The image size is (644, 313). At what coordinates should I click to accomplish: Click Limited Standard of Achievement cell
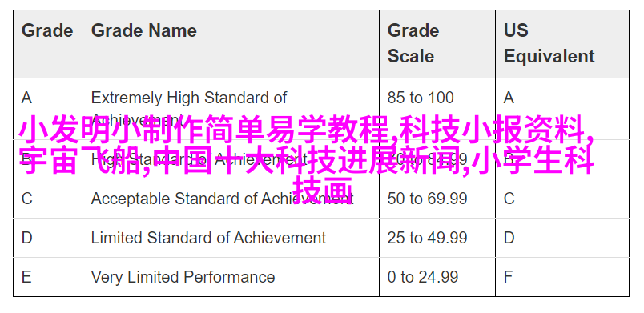click(x=231, y=238)
